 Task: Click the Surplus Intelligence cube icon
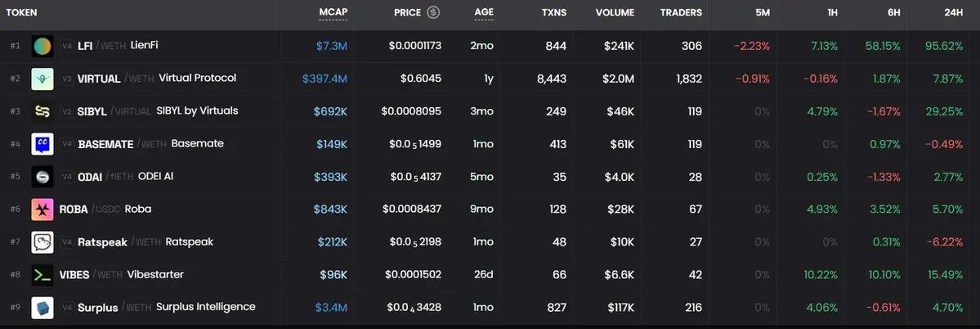pyautogui.click(x=43, y=308)
